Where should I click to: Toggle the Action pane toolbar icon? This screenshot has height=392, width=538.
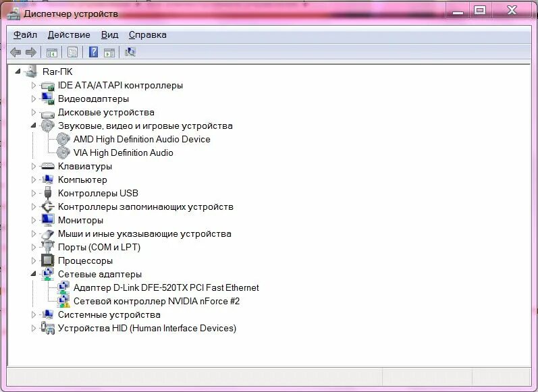[109, 53]
